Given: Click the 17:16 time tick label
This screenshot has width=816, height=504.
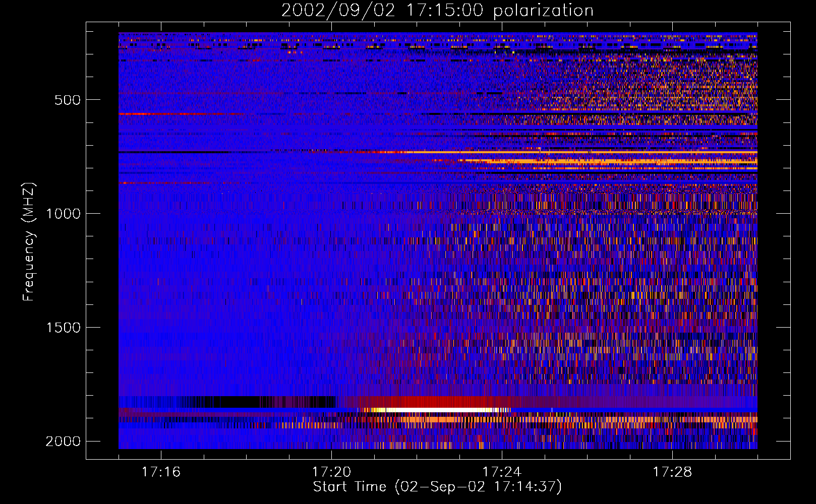Looking at the screenshot, I should [x=161, y=472].
